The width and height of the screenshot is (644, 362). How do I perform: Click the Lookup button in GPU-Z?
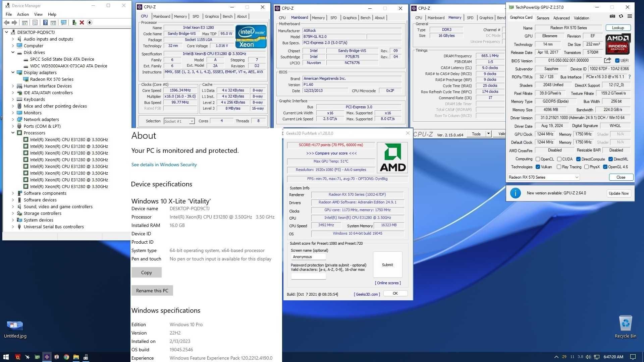coord(618,28)
